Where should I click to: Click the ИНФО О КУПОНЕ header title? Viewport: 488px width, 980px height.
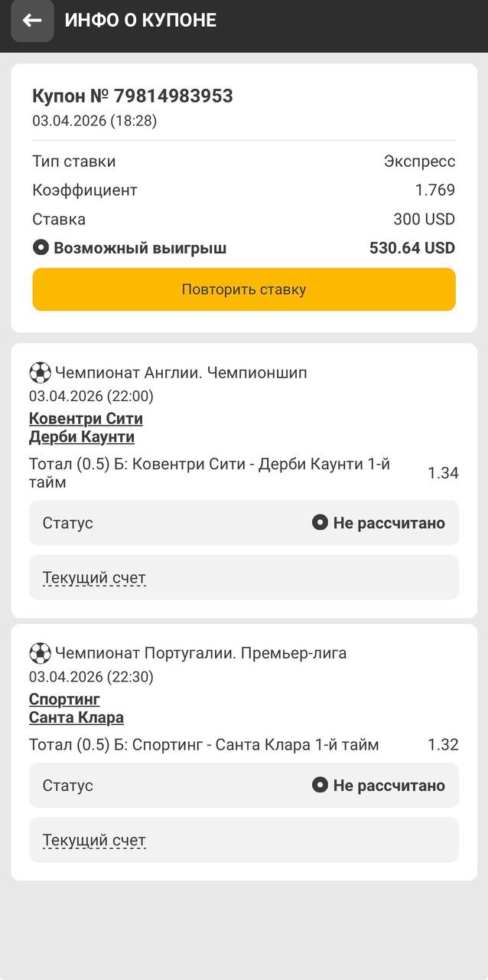[x=141, y=21]
